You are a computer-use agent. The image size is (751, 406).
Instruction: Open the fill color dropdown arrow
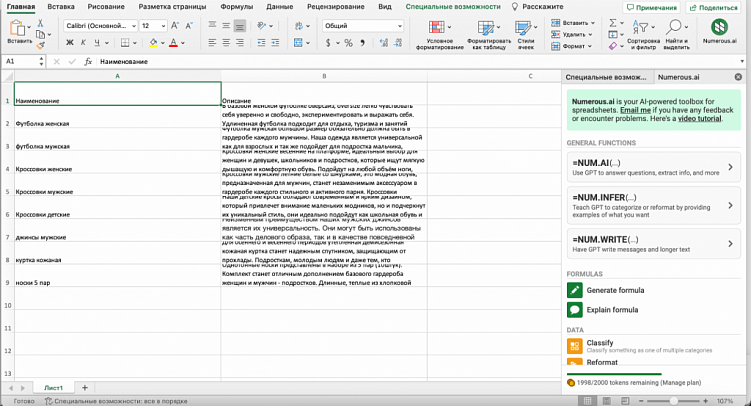163,43
